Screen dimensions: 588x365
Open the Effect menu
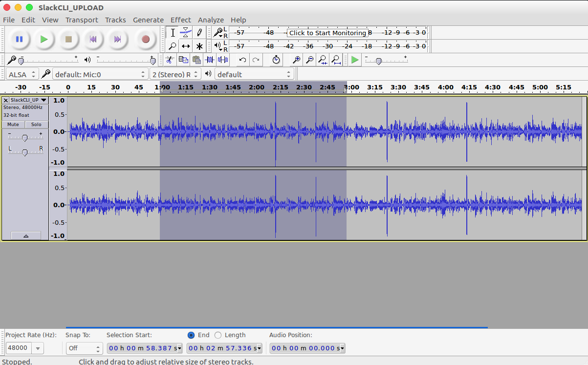(x=180, y=20)
